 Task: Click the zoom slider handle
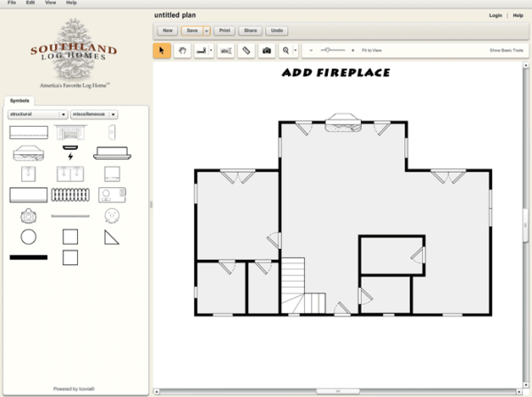click(327, 51)
